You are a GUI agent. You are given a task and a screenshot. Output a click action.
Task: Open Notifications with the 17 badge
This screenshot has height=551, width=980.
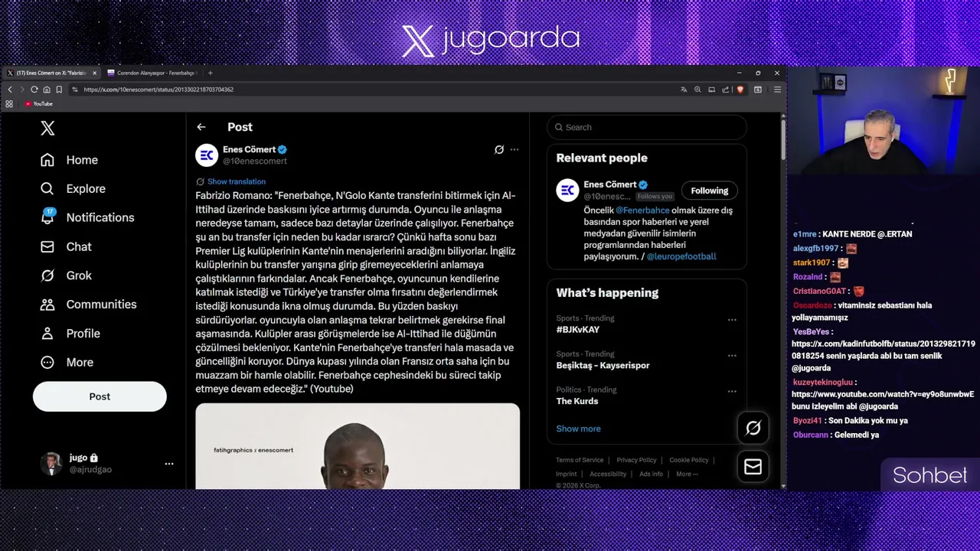[x=87, y=217]
